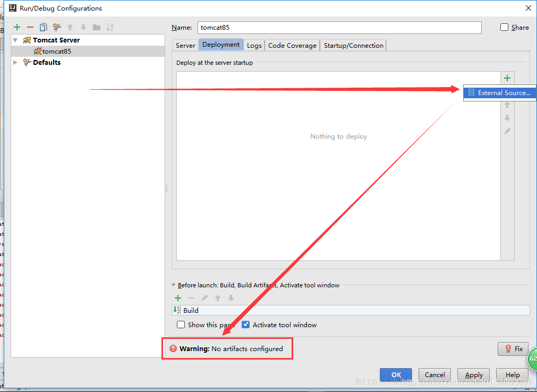This screenshot has width=537, height=392.
Task: Uncheck Activate tool window
Action: (x=245, y=325)
